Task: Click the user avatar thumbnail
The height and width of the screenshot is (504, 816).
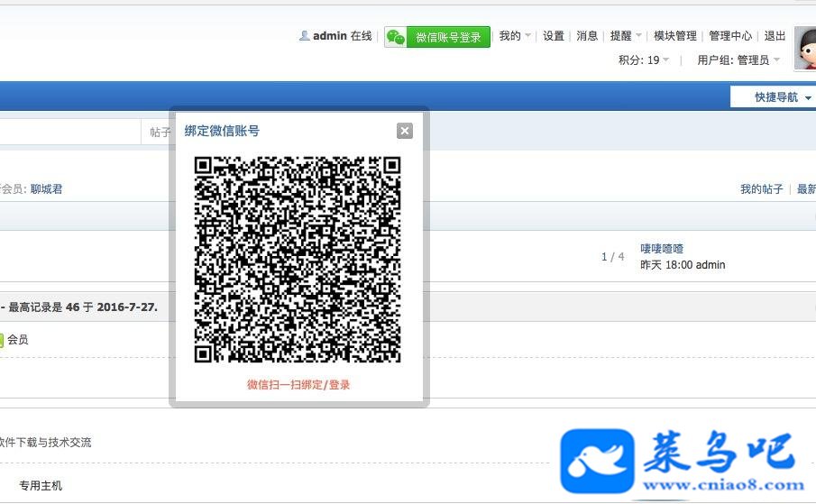Action: coord(805,48)
